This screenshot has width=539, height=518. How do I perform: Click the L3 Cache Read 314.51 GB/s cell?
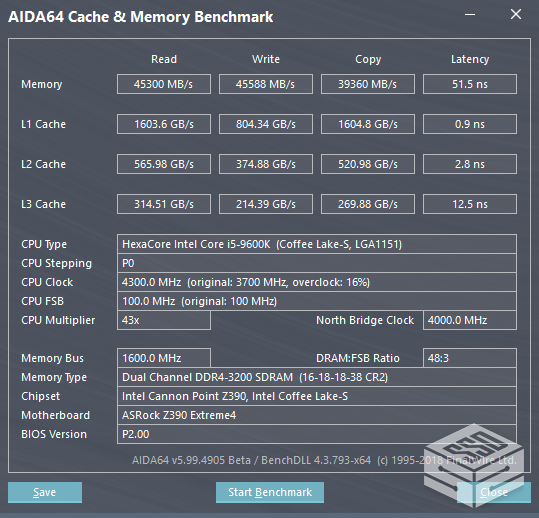click(164, 204)
